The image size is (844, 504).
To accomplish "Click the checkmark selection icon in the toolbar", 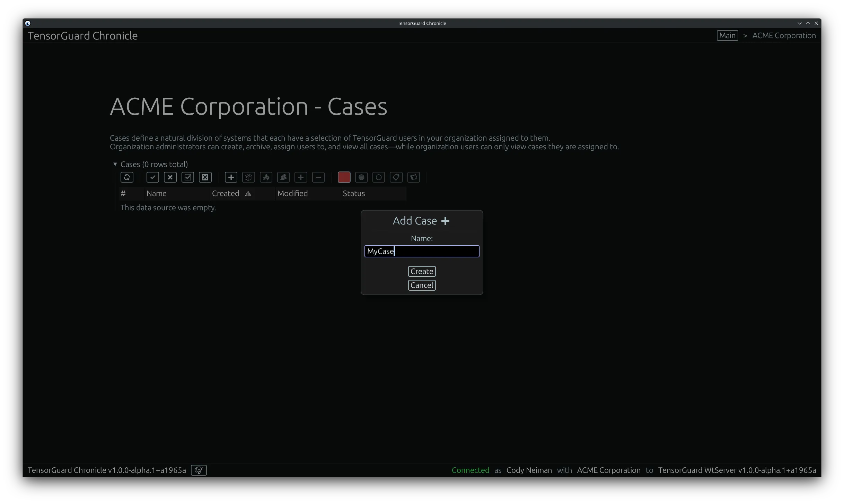I will point(152,177).
